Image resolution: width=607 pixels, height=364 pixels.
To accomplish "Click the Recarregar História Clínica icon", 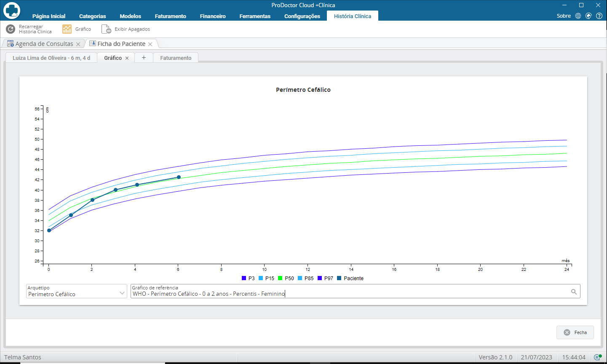I will 11,29.
